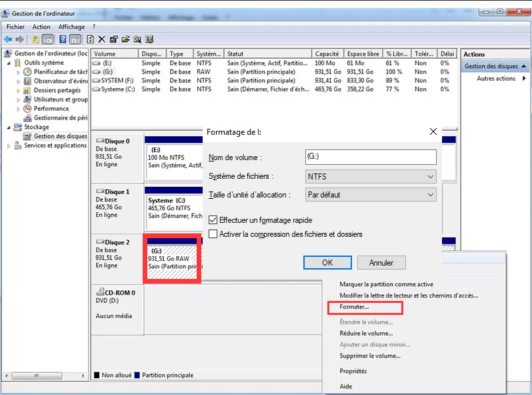Collapse the Gestion des disques actions header
Screen dimensions: 532x395
point(523,66)
